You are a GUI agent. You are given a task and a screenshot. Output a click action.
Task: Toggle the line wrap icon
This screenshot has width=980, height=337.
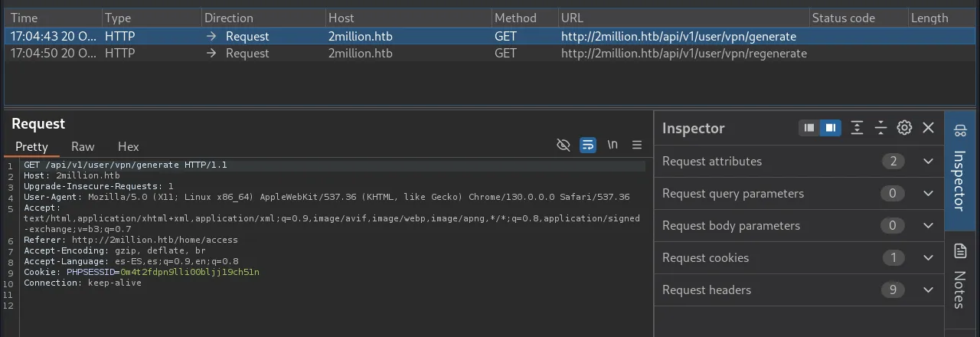(588, 145)
